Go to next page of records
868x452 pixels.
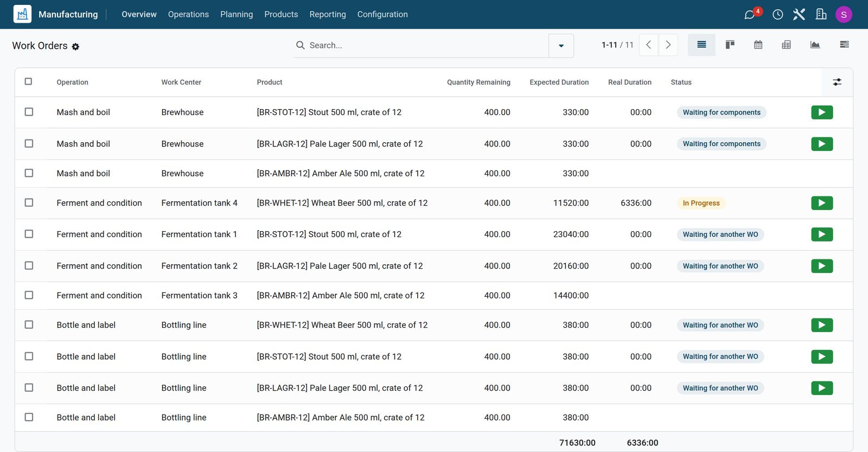pos(668,45)
